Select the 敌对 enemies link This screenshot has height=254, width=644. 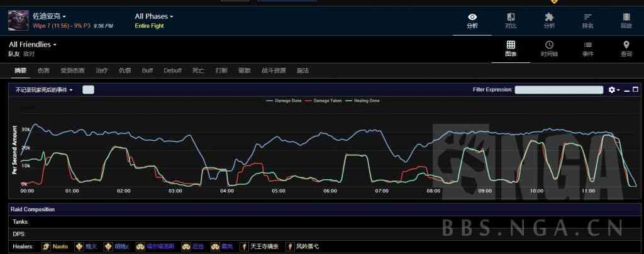point(29,53)
